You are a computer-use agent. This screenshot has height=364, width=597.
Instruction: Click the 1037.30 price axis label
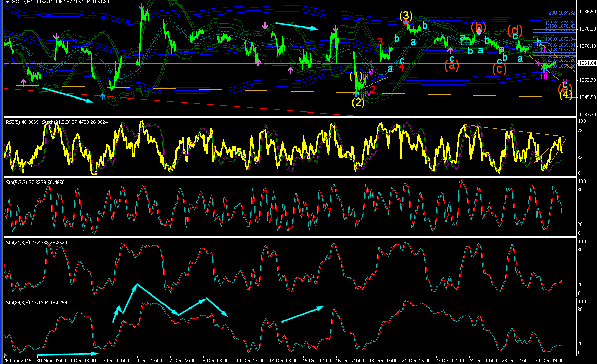587,114
